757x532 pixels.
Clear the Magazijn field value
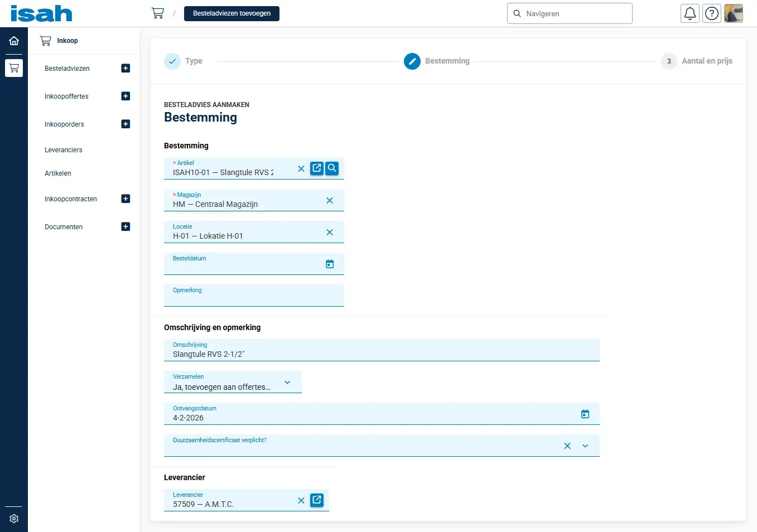tap(330, 201)
